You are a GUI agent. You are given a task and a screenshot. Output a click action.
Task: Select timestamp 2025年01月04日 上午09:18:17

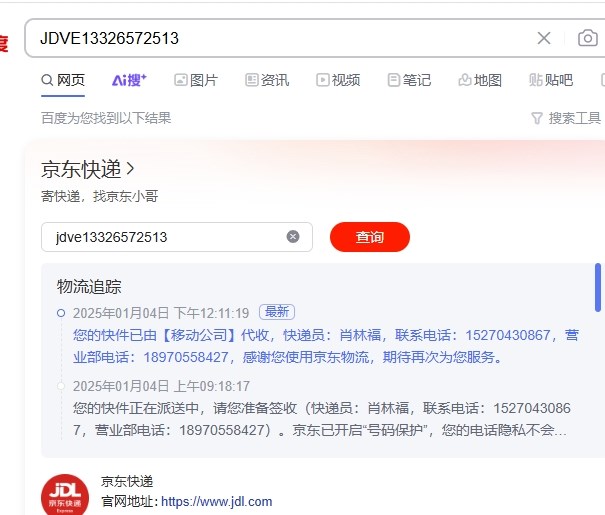coord(161,386)
